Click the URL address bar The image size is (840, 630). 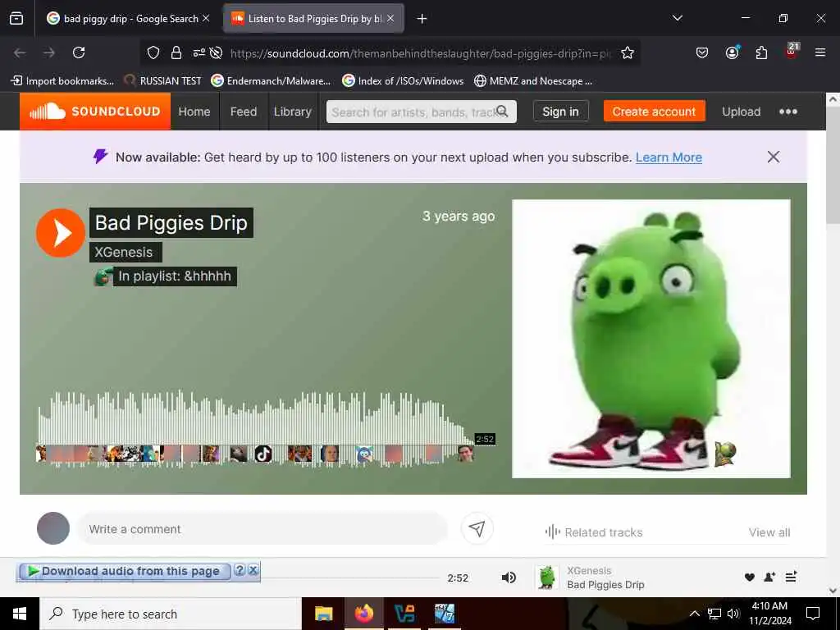[421, 53]
